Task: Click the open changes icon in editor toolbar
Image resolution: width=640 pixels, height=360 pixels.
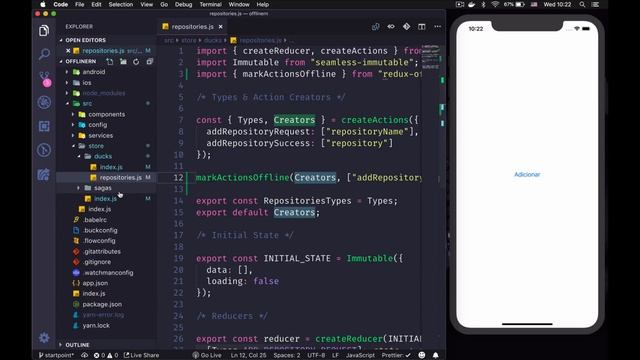Action: pos(376,27)
